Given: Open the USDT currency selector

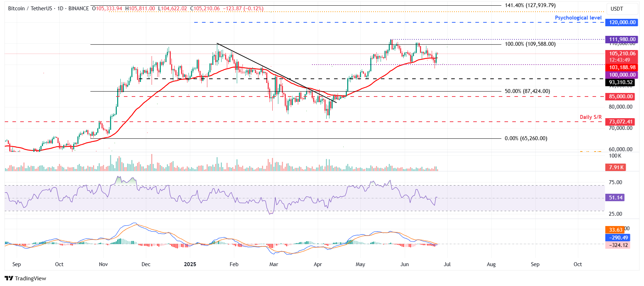Looking at the screenshot, I should click(617, 9).
